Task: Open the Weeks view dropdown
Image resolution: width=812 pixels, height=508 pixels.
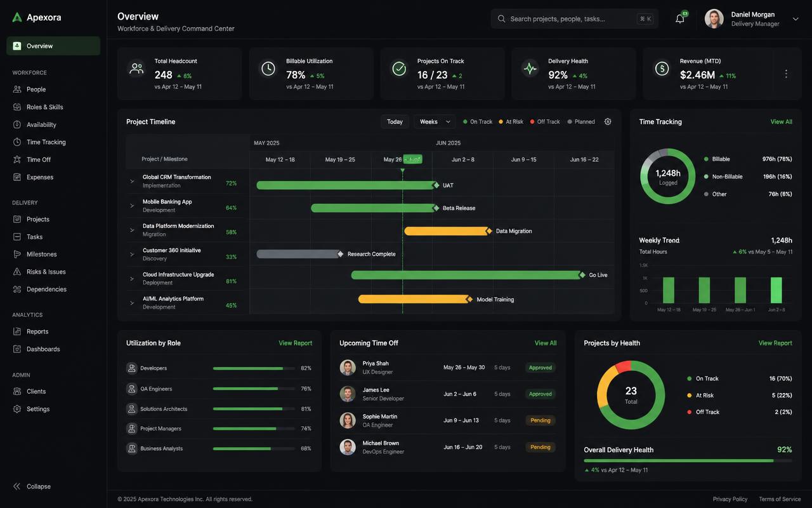Action: coord(435,122)
